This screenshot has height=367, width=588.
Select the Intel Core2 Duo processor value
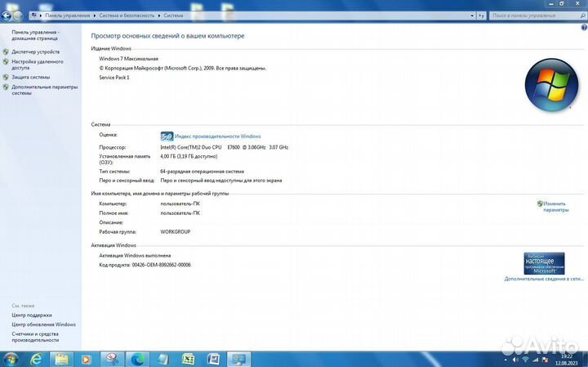click(x=225, y=147)
